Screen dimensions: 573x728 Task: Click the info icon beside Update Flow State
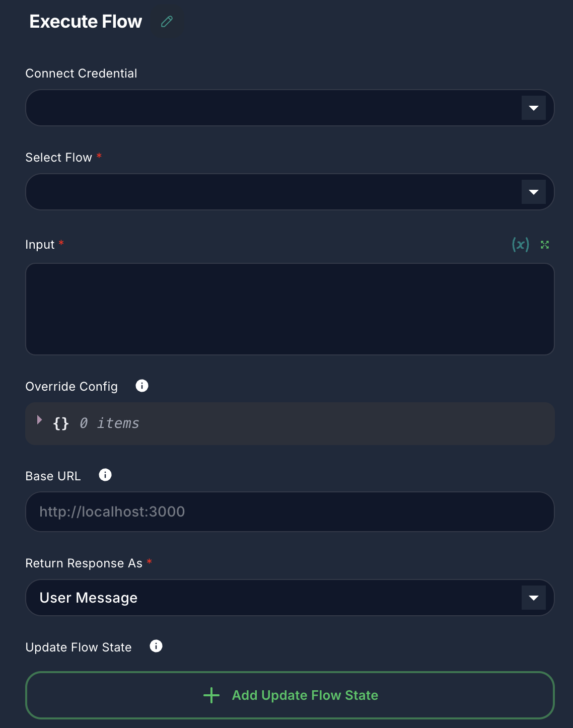pyautogui.click(x=156, y=646)
